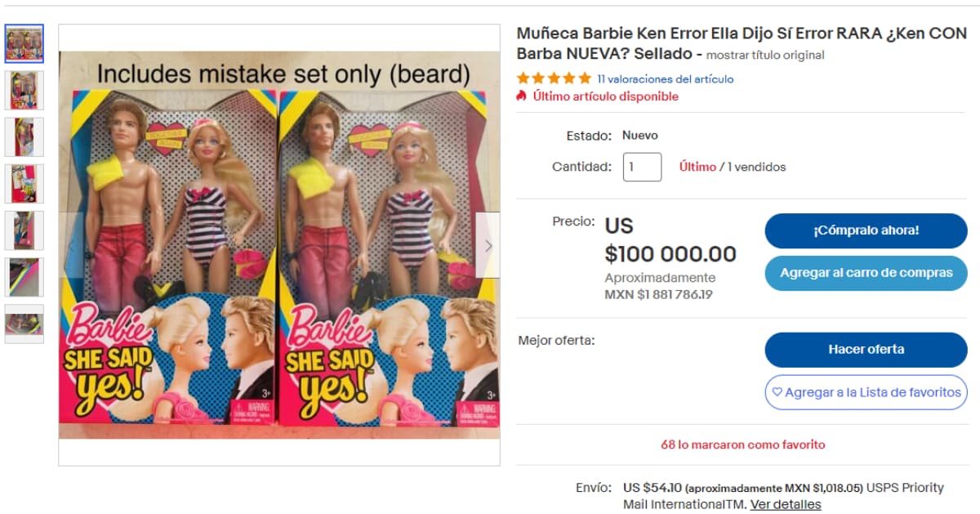Click the mostrar título original link
This screenshot has height=514, width=980.
(x=765, y=56)
